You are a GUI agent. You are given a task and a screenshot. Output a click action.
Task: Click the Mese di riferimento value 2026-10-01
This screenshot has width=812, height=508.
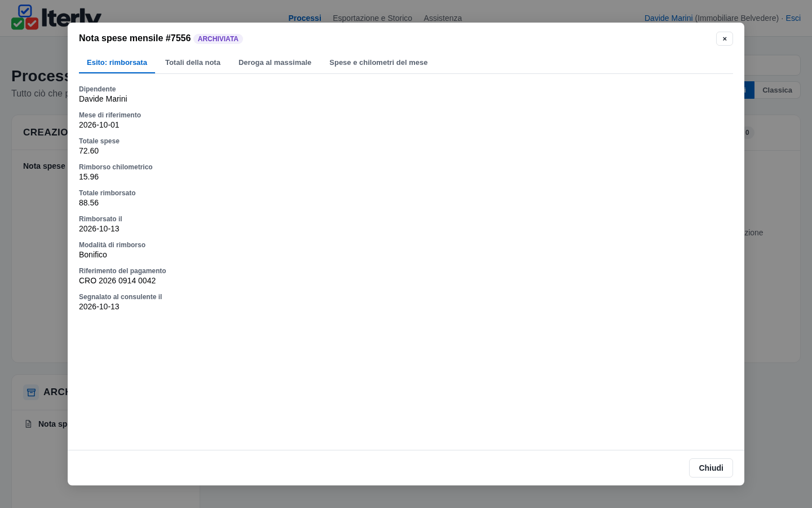99,125
